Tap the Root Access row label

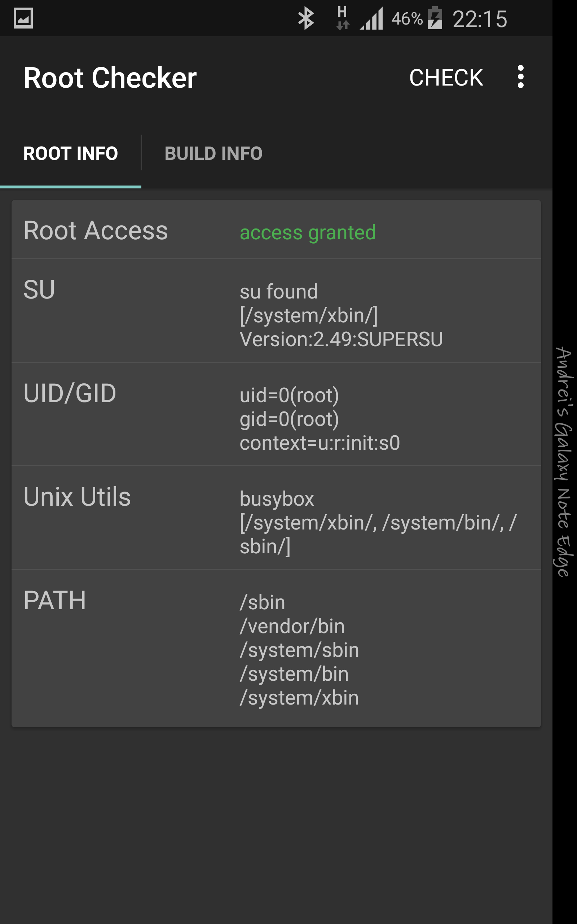pyautogui.click(x=96, y=231)
